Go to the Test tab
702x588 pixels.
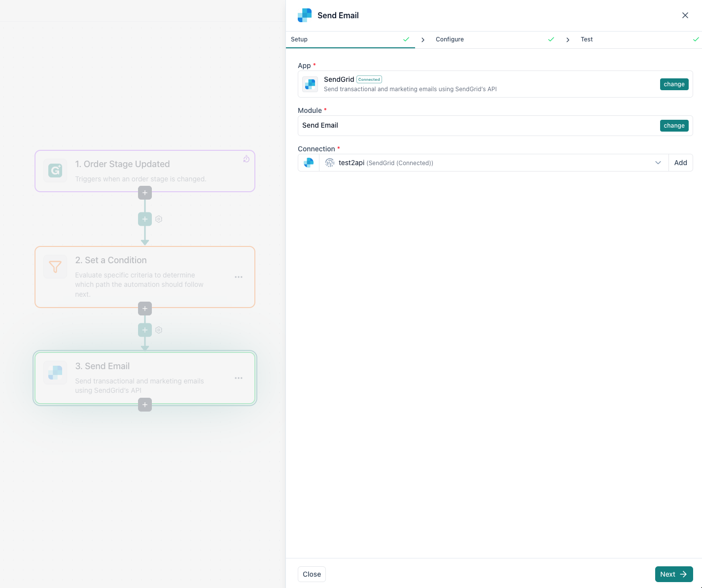click(587, 39)
